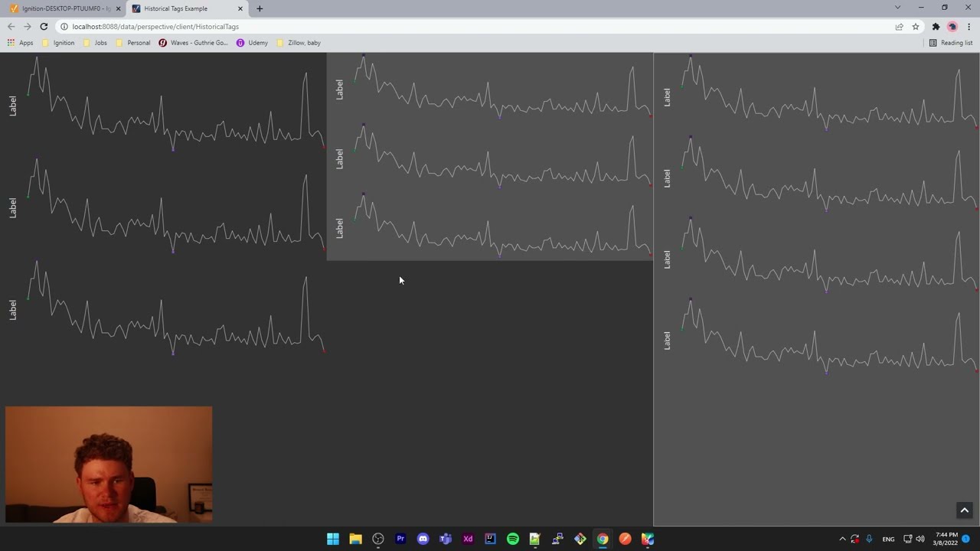Launch Spotify from the taskbar
The width and height of the screenshot is (980, 551).
click(x=513, y=539)
